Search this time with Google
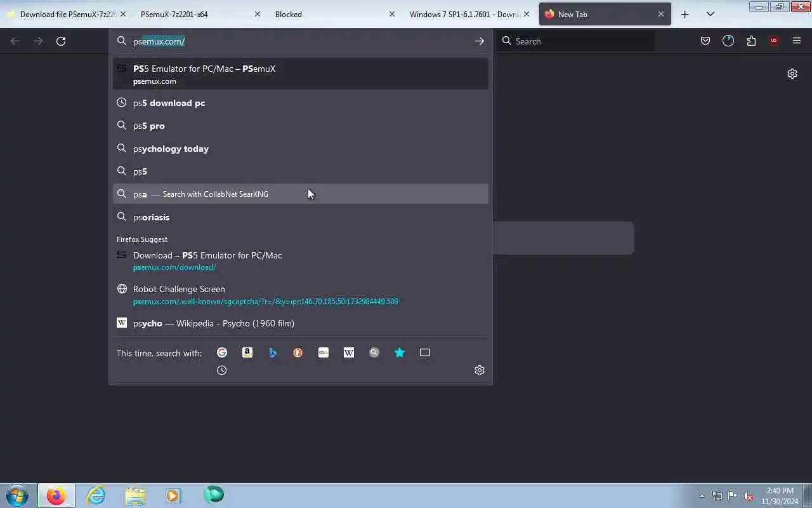The height and width of the screenshot is (508, 812). [222, 352]
